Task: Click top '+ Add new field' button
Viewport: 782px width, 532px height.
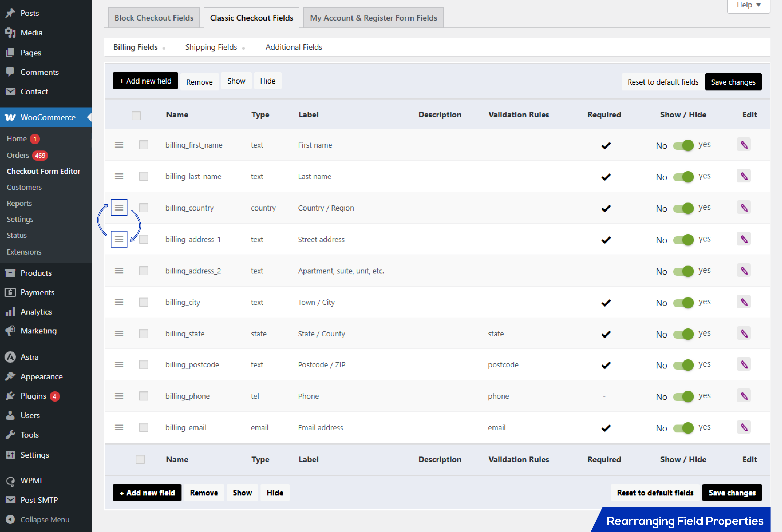Action: [145, 81]
